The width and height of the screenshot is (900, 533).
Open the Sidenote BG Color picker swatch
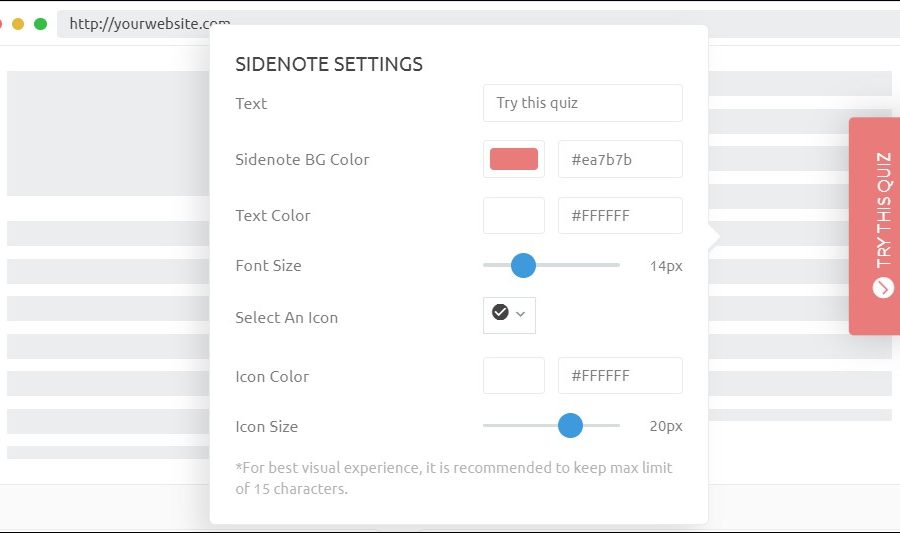513,159
